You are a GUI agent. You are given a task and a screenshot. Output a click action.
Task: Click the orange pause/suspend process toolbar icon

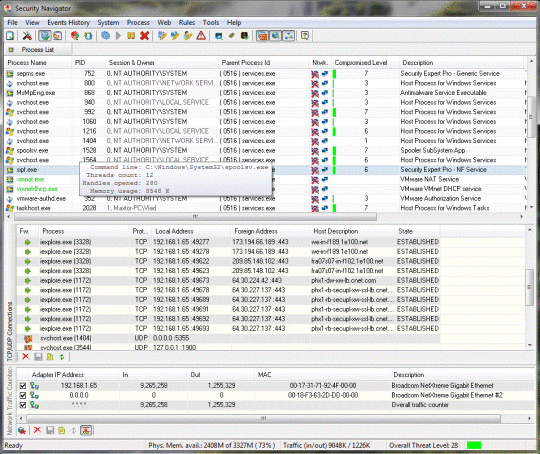pyautogui.click(x=131, y=35)
